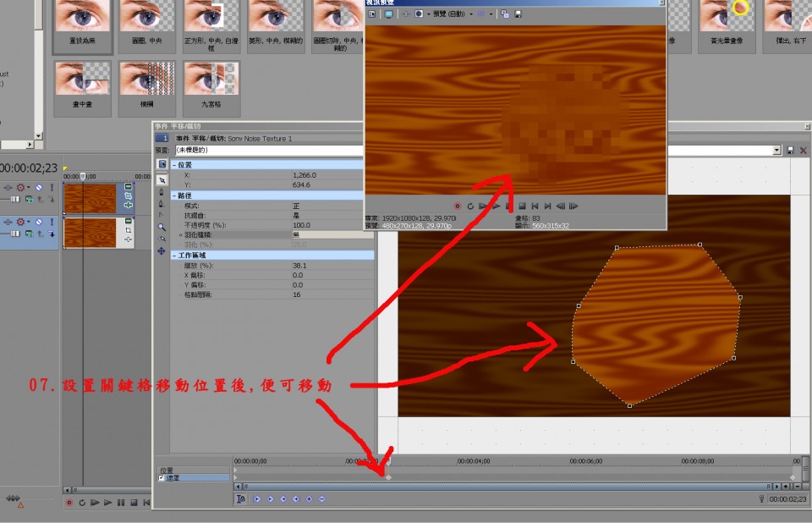Image resolution: width=812 pixels, height=523 pixels.
Task: Copy the preview snapshot to clipboard
Action: coord(505,14)
